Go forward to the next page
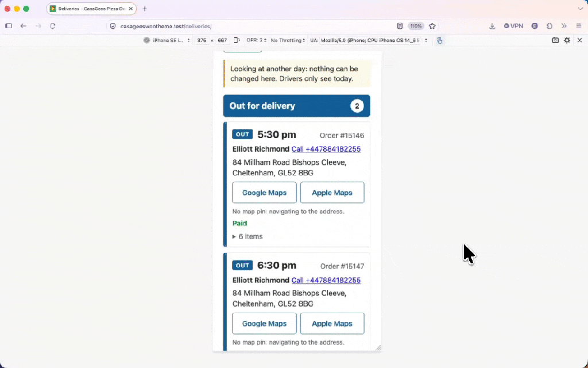The image size is (588, 368). pos(38,26)
